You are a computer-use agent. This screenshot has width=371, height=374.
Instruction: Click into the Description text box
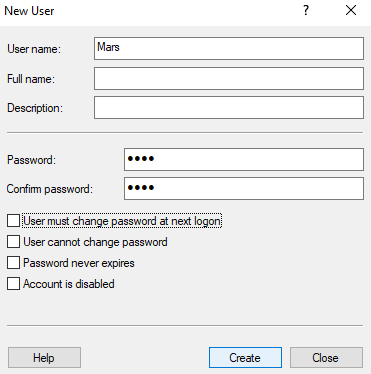click(229, 107)
